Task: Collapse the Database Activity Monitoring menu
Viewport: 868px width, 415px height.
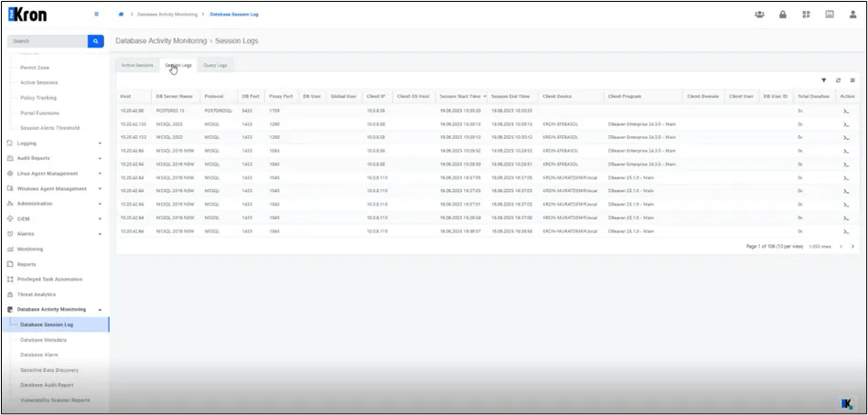Action: point(55,309)
